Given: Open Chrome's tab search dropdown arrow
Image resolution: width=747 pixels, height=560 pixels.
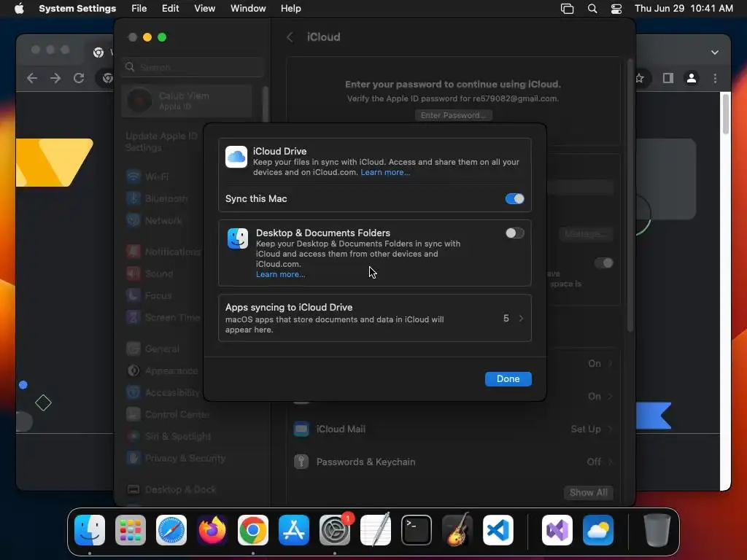Looking at the screenshot, I should coord(715,52).
